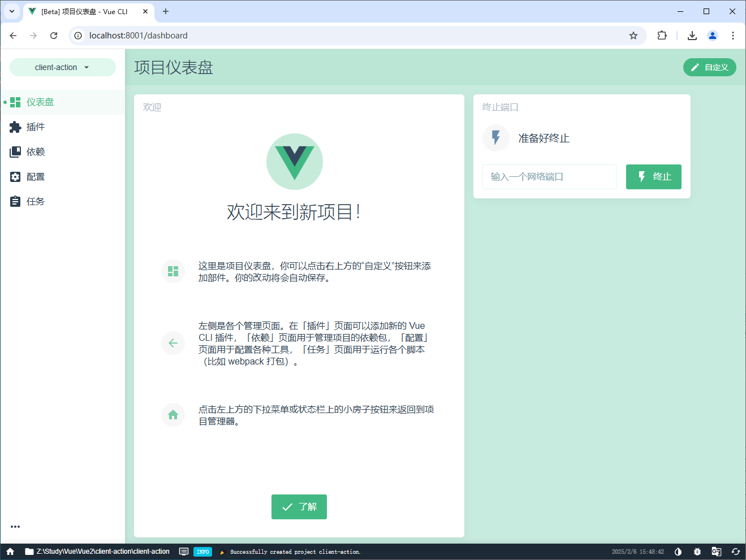Open the Chrome profile avatar
The height and width of the screenshot is (560, 746).
click(713, 36)
